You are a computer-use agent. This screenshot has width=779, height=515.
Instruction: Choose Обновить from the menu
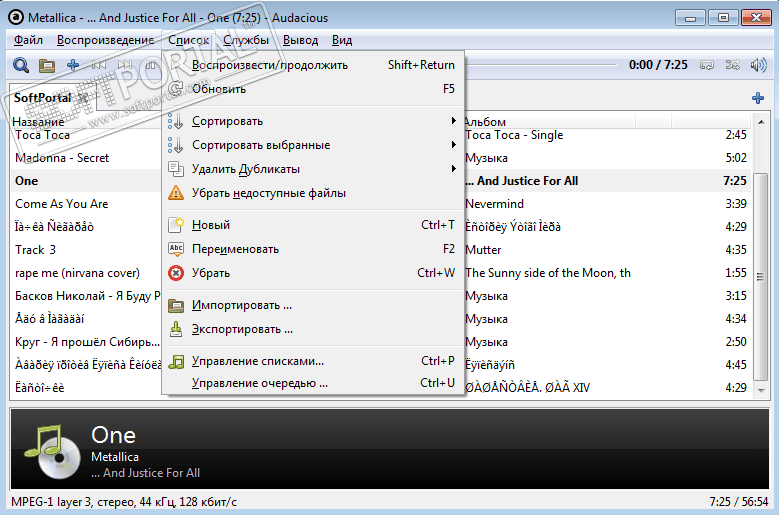tap(313, 89)
